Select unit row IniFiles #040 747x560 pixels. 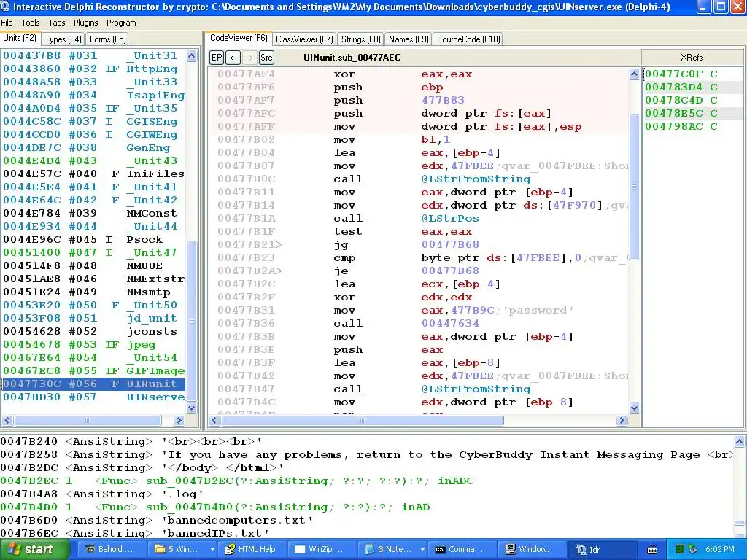[93, 174]
